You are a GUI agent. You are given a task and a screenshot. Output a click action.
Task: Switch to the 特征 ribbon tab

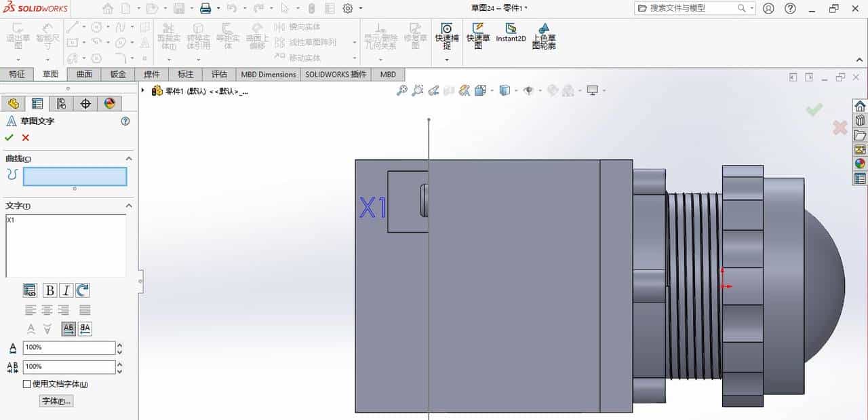coord(18,74)
